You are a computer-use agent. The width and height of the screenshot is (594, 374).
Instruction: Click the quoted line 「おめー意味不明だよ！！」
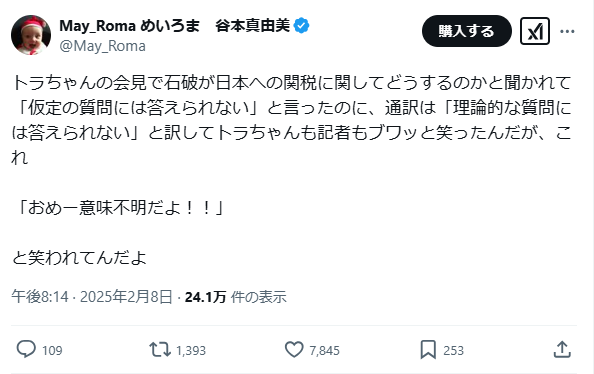pos(117,208)
